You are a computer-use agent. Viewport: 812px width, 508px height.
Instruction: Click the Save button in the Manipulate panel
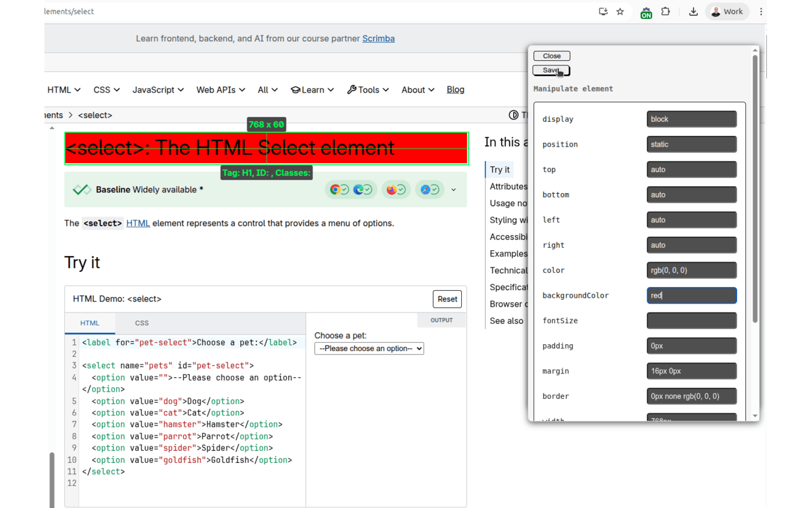point(551,70)
